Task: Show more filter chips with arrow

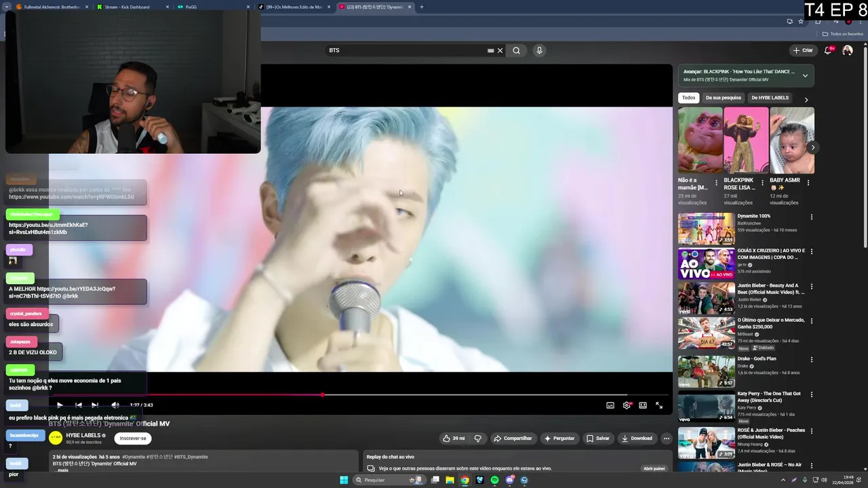Action: pyautogui.click(x=806, y=100)
